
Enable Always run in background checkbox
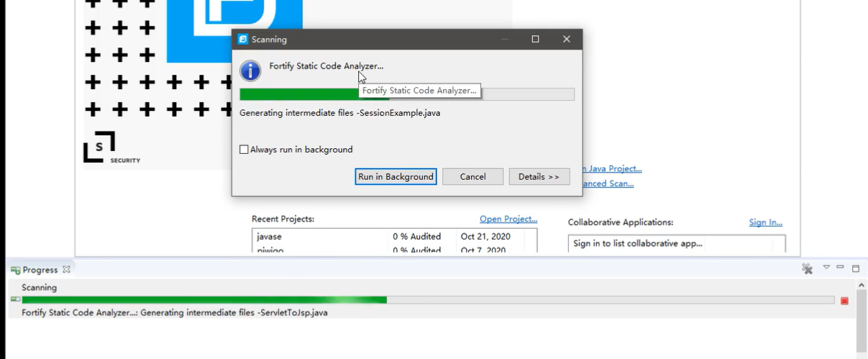click(244, 150)
